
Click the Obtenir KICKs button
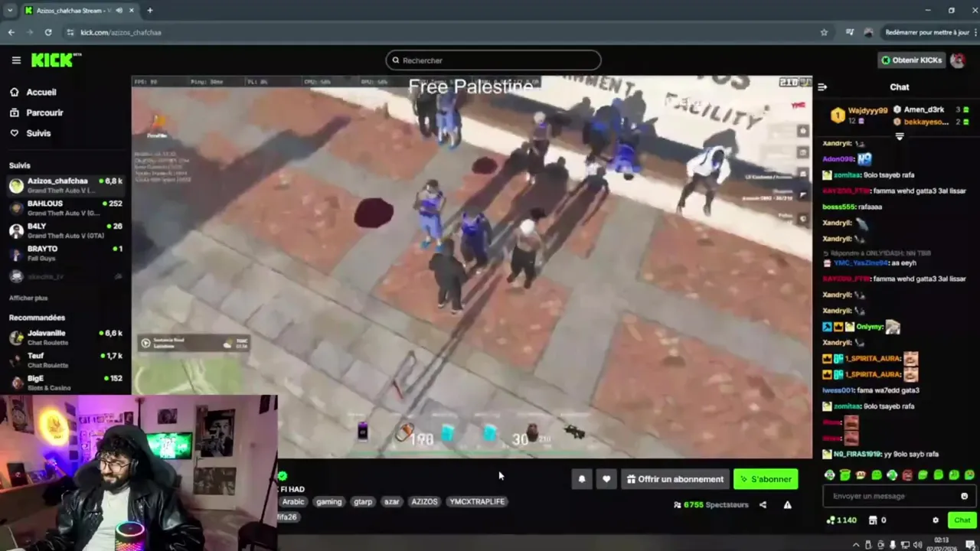911,60
